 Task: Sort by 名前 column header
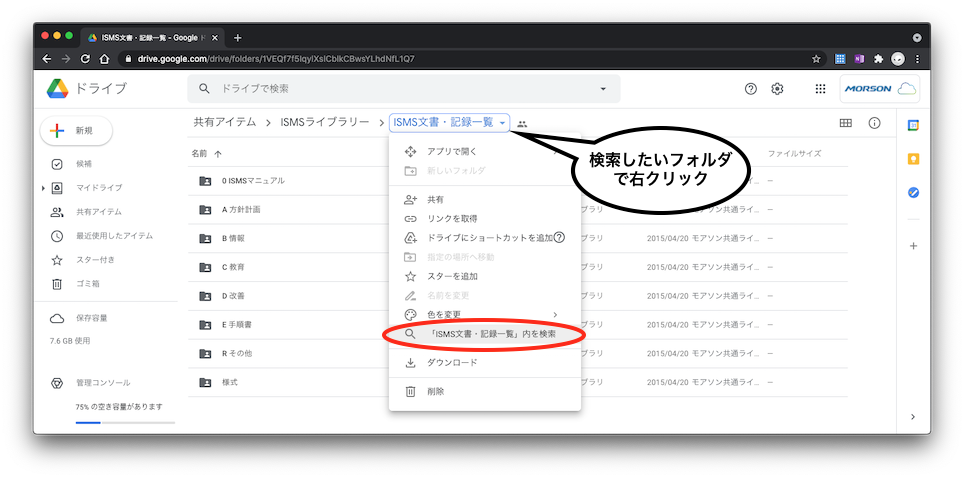tap(200, 154)
